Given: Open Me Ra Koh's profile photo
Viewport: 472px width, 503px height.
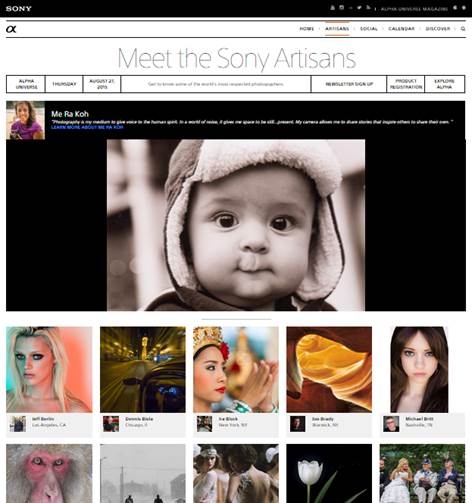Looking at the screenshot, I should pos(25,120).
